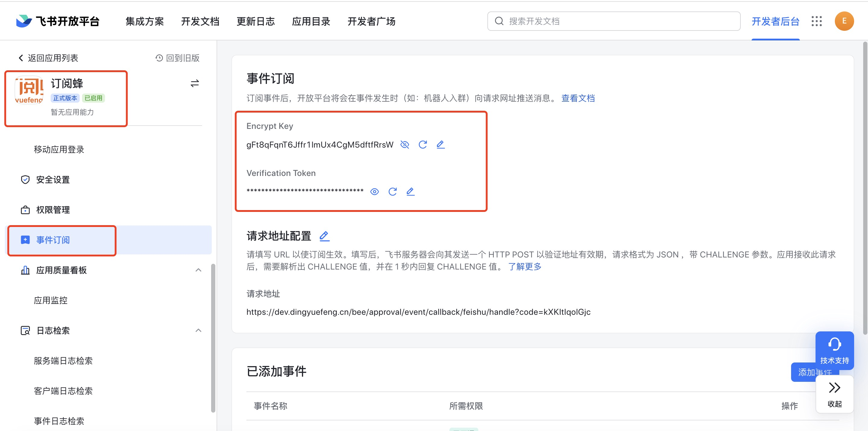Edit the request address configuration
Viewport: 868px width, 431px height.
click(324, 236)
